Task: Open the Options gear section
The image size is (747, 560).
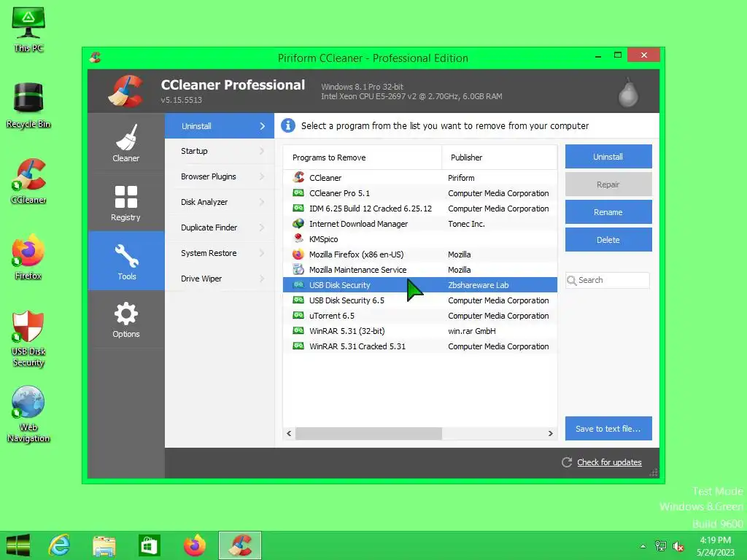Action: 126,319
